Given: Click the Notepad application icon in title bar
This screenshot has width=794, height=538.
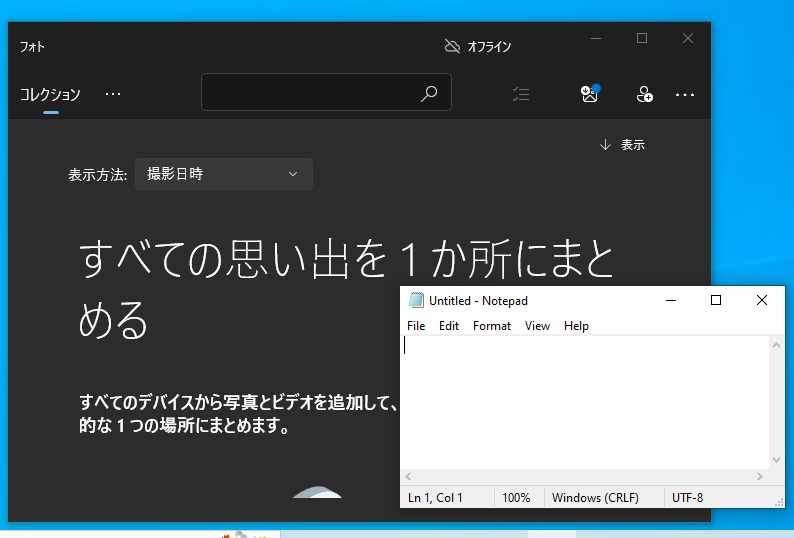Looking at the screenshot, I should [416, 300].
